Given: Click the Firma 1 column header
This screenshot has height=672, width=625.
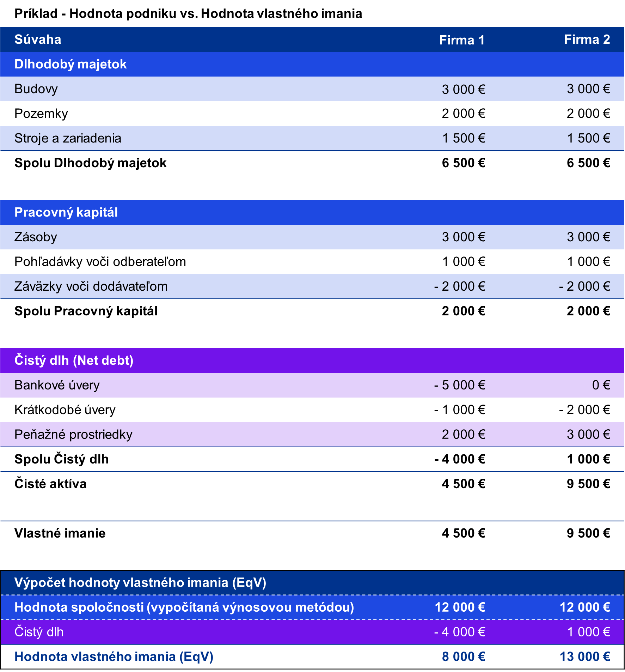Looking at the screenshot, I should pyautogui.click(x=461, y=40).
